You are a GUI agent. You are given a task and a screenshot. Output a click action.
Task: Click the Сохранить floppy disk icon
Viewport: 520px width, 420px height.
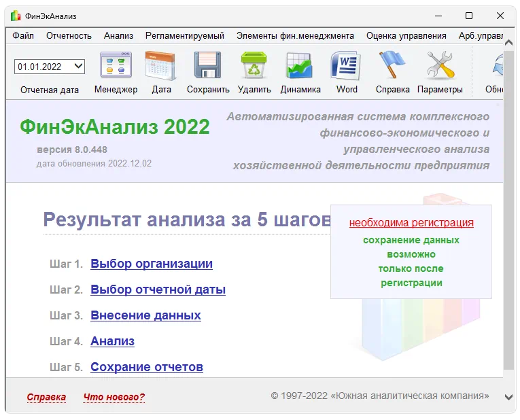click(207, 65)
